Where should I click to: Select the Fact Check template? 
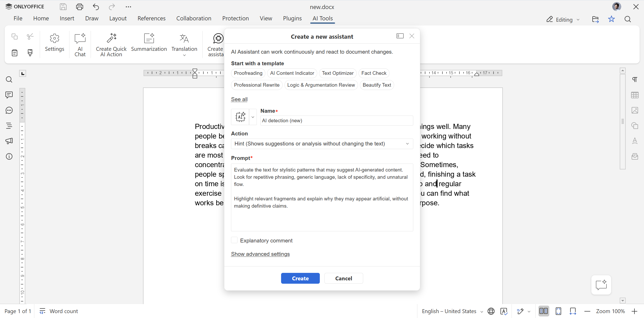tap(374, 73)
